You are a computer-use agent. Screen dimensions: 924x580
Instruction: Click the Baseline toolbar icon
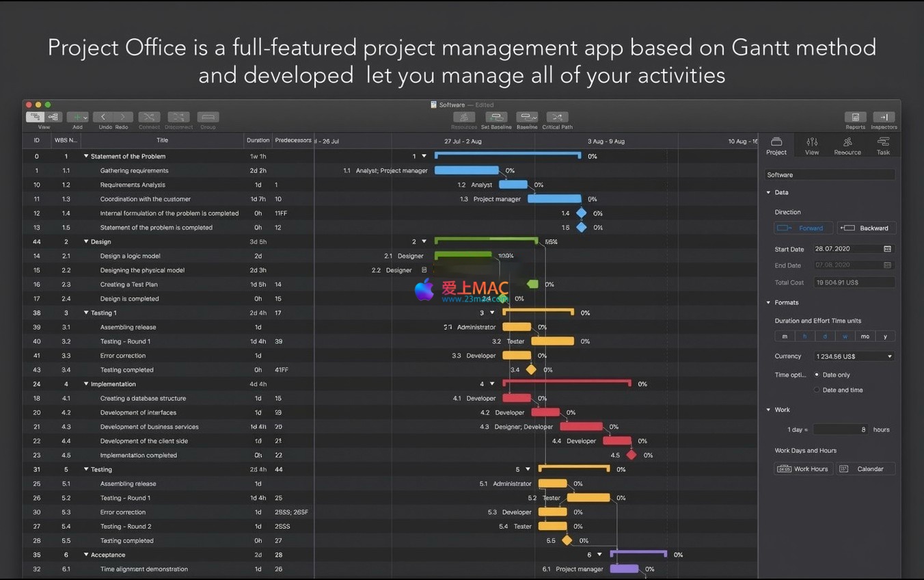point(527,118)
